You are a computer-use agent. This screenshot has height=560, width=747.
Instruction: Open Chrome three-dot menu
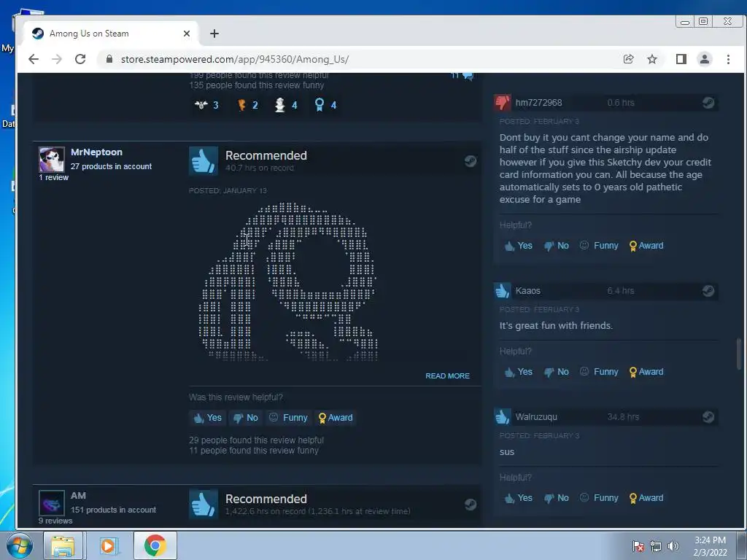728,59
